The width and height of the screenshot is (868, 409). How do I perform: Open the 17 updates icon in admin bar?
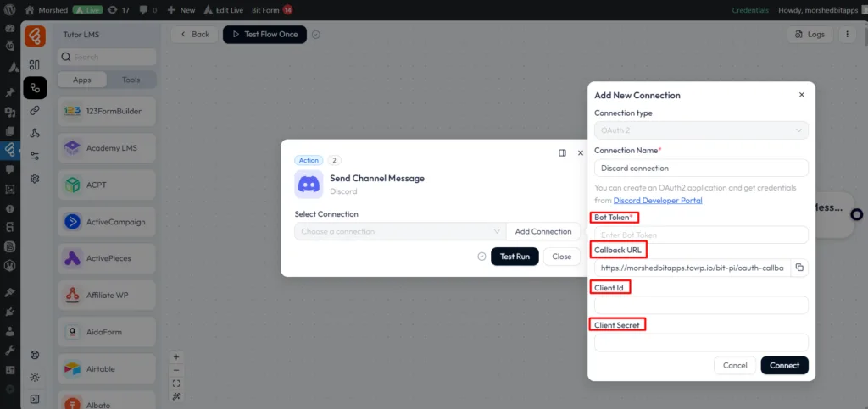[120, 10]
